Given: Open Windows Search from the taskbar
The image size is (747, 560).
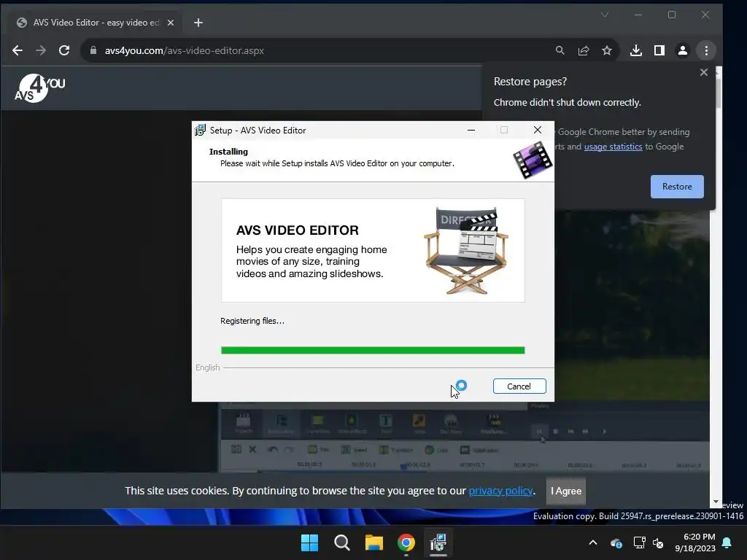Looking at the screenshot, I should (341, 542).
